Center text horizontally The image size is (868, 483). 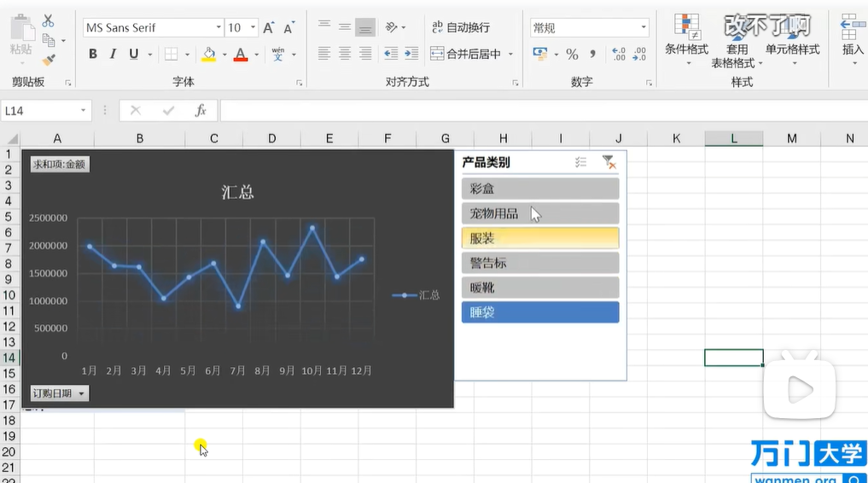pos(344,53)
